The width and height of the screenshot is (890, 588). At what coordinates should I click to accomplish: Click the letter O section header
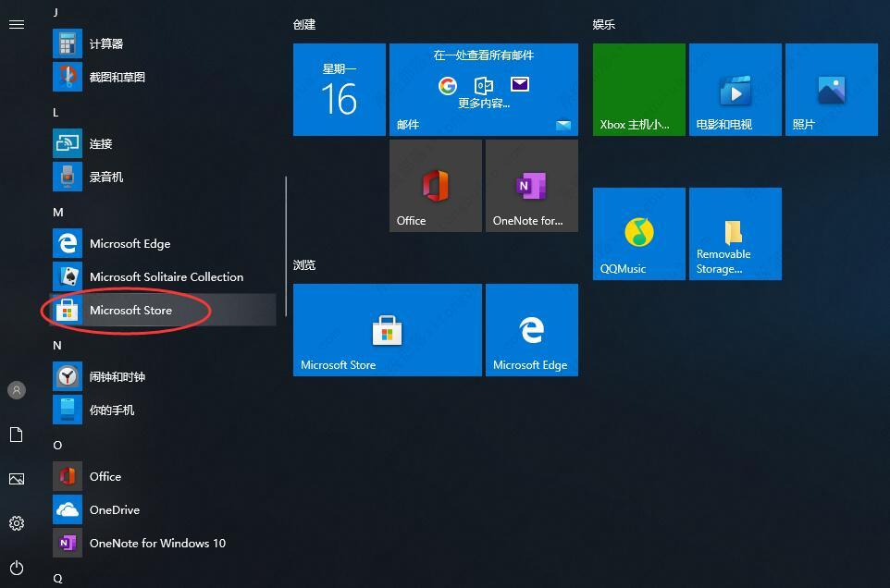pyautogui.click(x=56, y=445)
